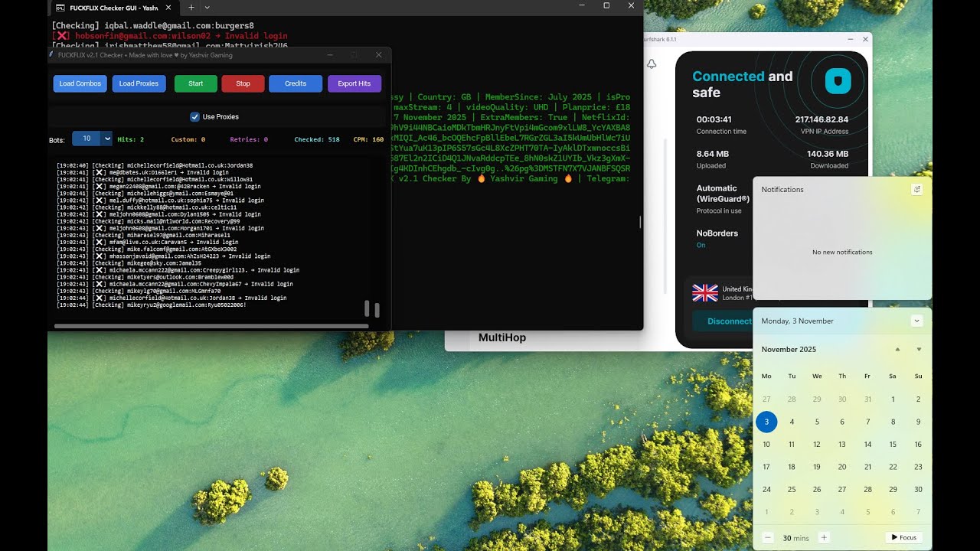Select 15 in the November calendar
The width and height of the screenshot is (980, 551).
893,444
